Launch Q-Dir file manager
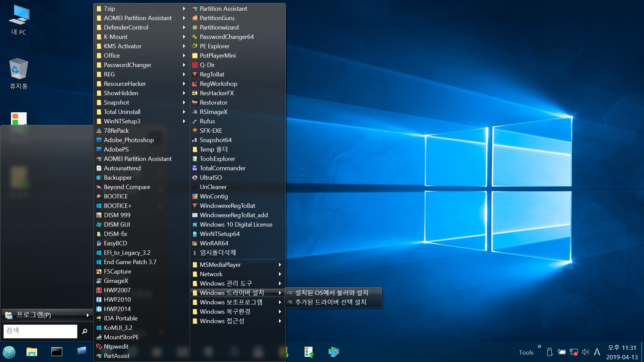 click(x=237, y=65)
